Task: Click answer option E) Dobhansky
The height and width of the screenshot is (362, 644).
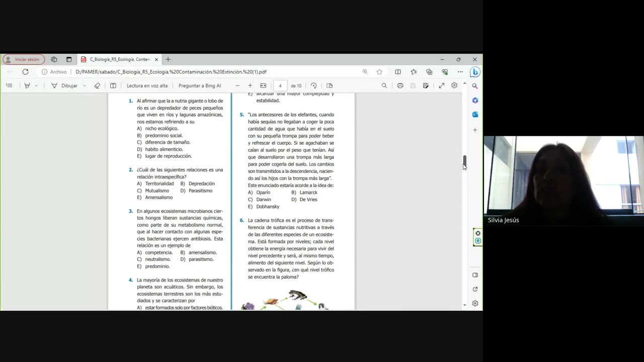Action: click(264, 207)
